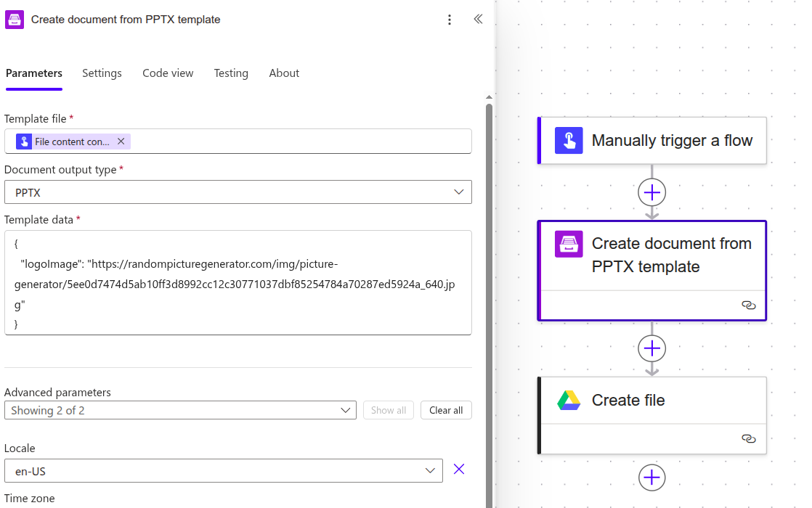Add step below Manually trigger a flow

pos(651,192)
